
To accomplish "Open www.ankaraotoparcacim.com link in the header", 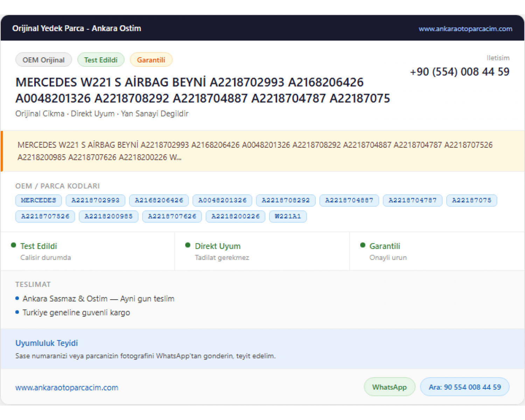I will pyautogui.click(x=465, y=29).
